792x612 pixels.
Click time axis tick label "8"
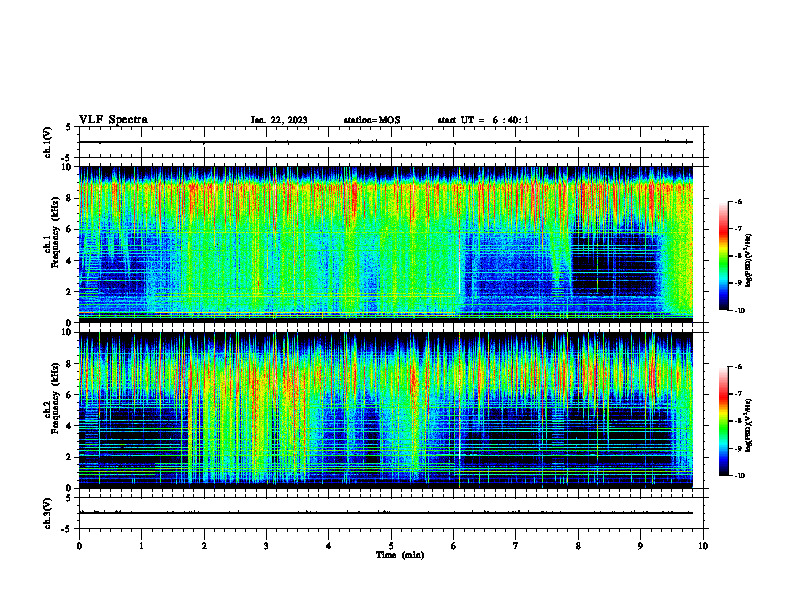(578, 546)
